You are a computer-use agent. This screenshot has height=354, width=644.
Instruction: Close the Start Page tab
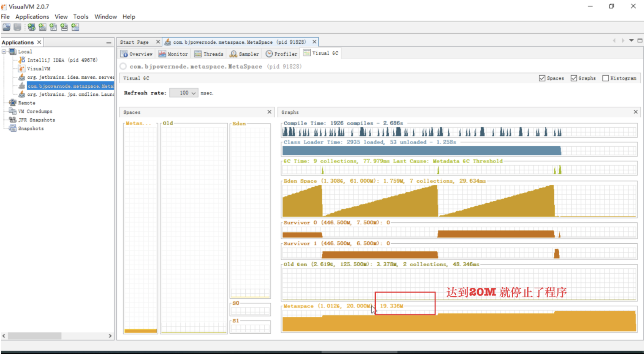[x=158, y=42]
